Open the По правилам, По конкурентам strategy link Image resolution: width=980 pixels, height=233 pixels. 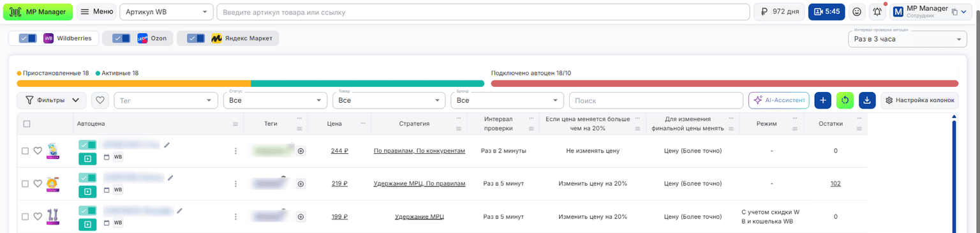(419, 151)
